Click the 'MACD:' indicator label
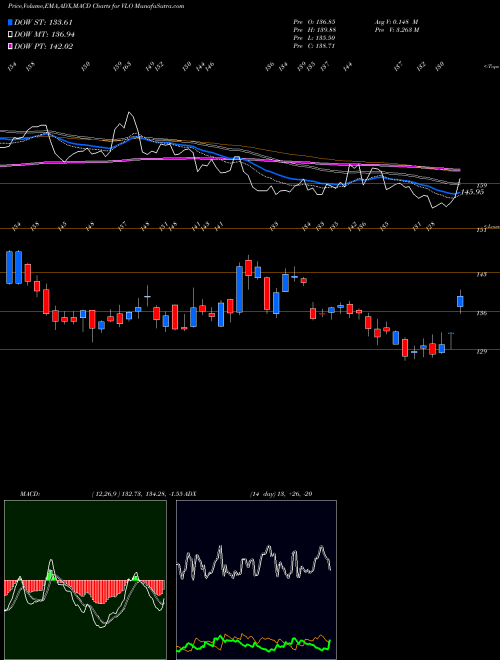The image size is (500, 660). 29,494
